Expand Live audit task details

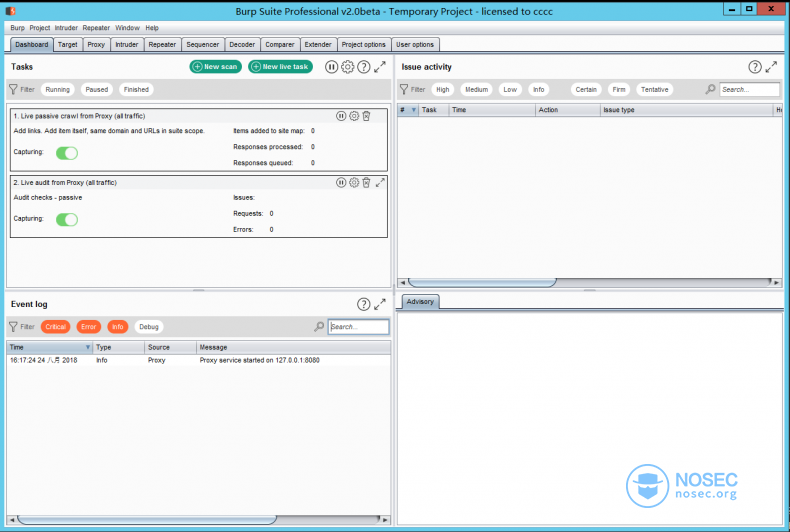[380, 182]
